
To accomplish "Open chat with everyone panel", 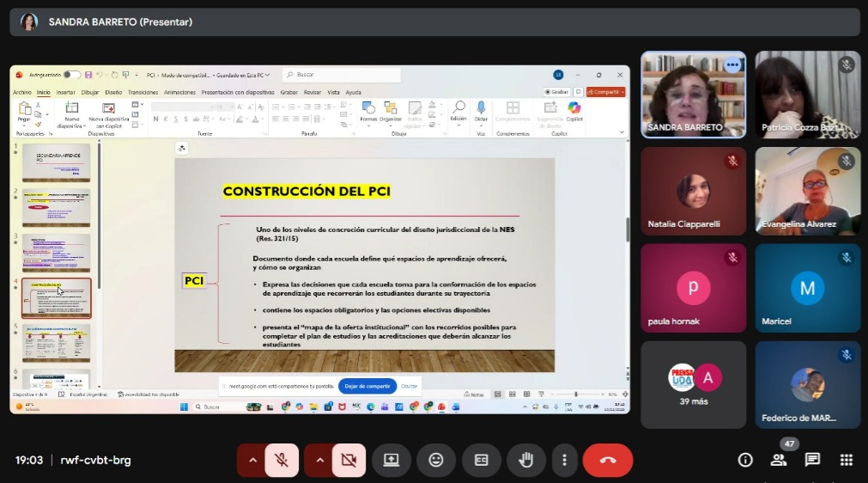I will (812, 460).
